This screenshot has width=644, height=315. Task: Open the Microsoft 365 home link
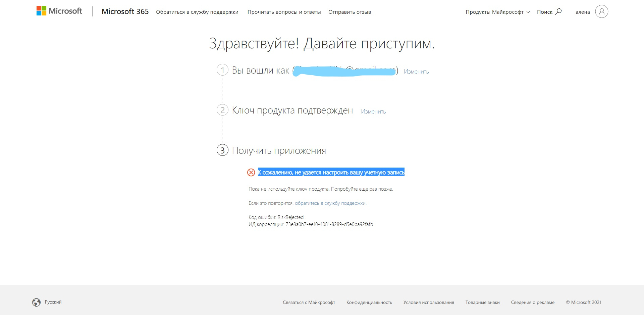pyautogui.click(x=125, y=11)
